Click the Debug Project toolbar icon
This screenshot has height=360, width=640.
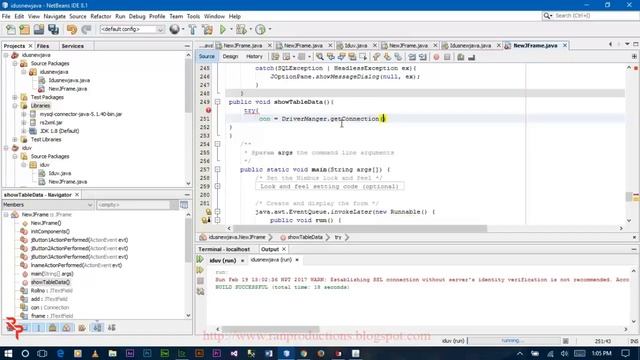(x=241, y=29)
